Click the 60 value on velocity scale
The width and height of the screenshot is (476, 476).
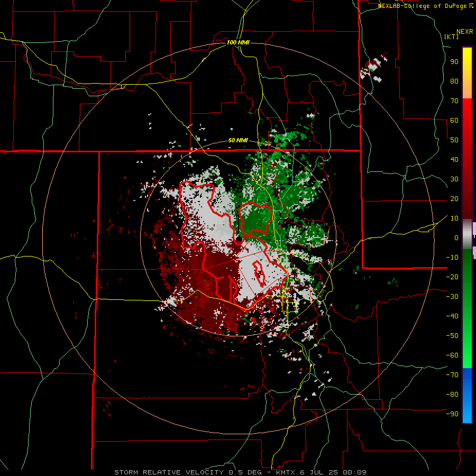pyautogui.click(x=454, y=120)
